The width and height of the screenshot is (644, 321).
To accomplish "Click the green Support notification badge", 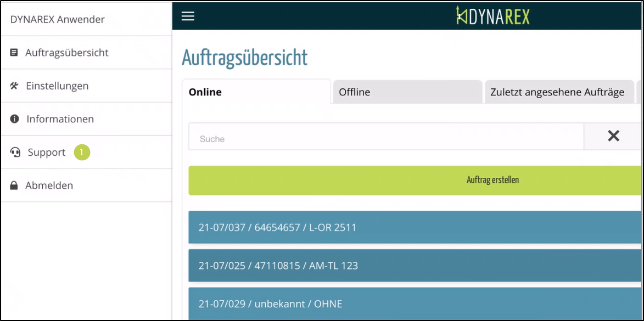I will pyautogui.click(x=82, y=153).
